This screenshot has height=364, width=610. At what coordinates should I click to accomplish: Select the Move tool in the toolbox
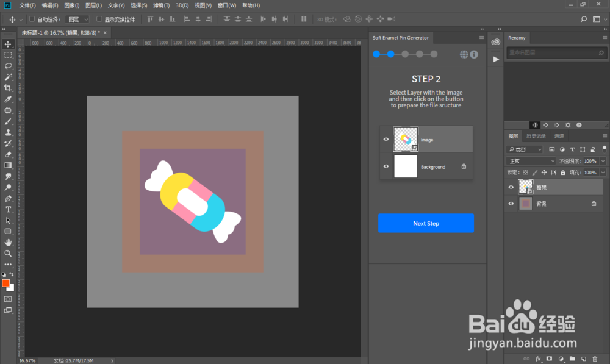[8, 44]
